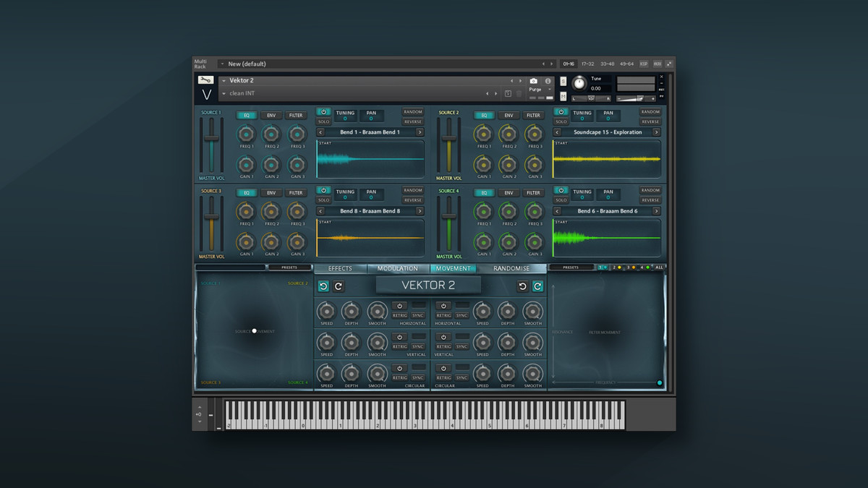Image resolution: width=868 pixels, height=488 pixels.
Task: Switch to the Effects tab
Action: pos(340,268)
